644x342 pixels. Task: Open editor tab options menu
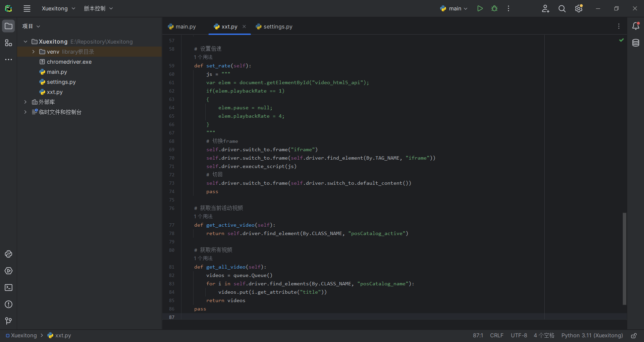[619, 26]
